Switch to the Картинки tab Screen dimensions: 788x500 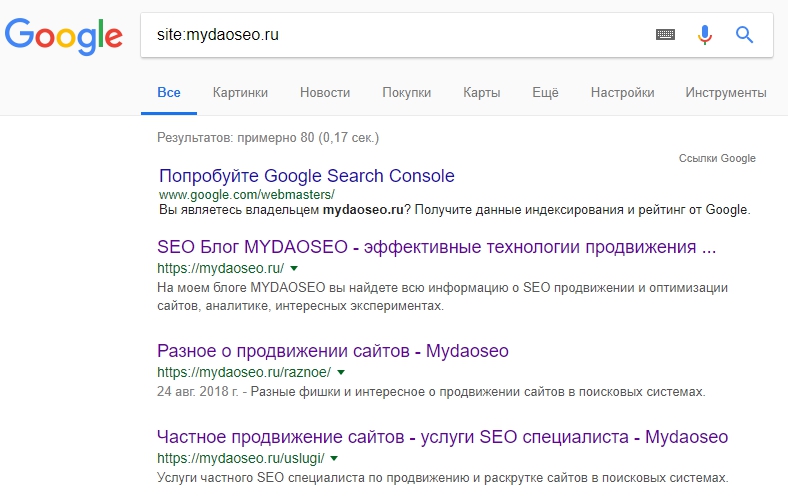[240, 92]
